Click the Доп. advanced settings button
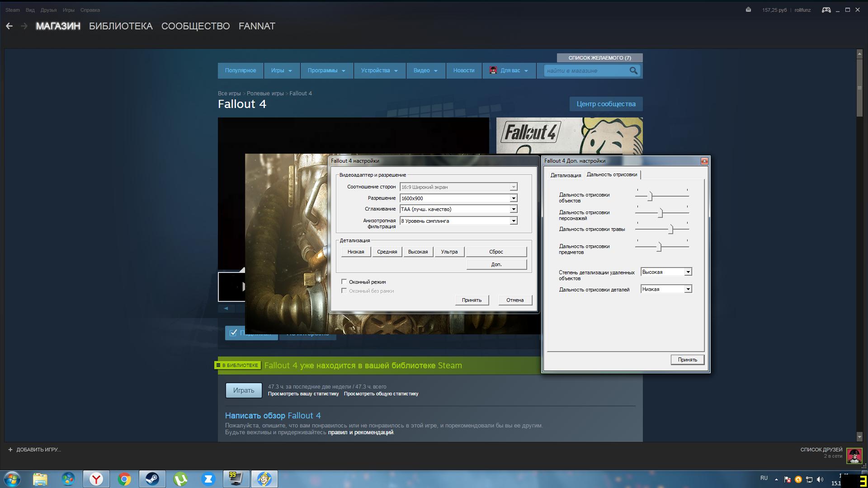The width and height of the screenshot is (868, 488). click(x=496, y=264)
